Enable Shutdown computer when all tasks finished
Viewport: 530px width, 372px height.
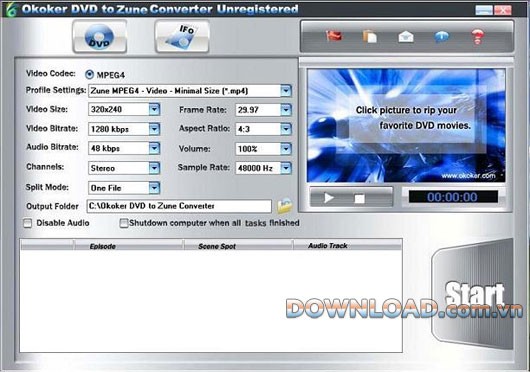124,223
